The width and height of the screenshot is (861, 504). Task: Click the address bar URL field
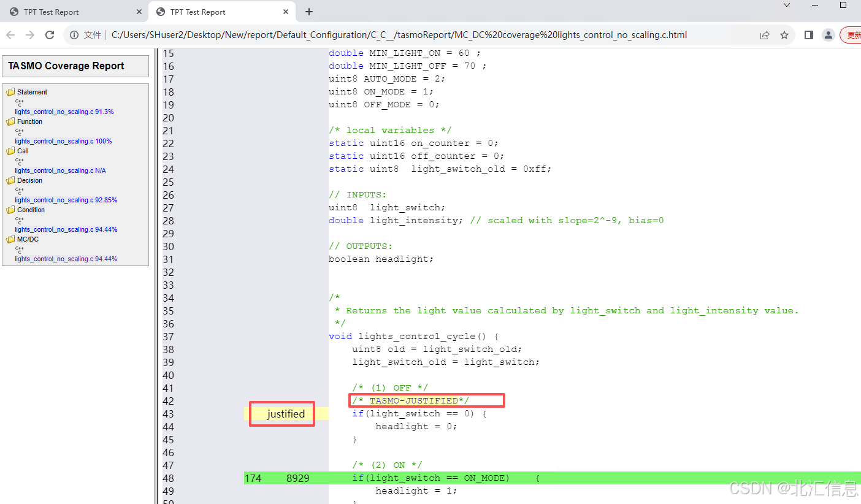(399, 35)
